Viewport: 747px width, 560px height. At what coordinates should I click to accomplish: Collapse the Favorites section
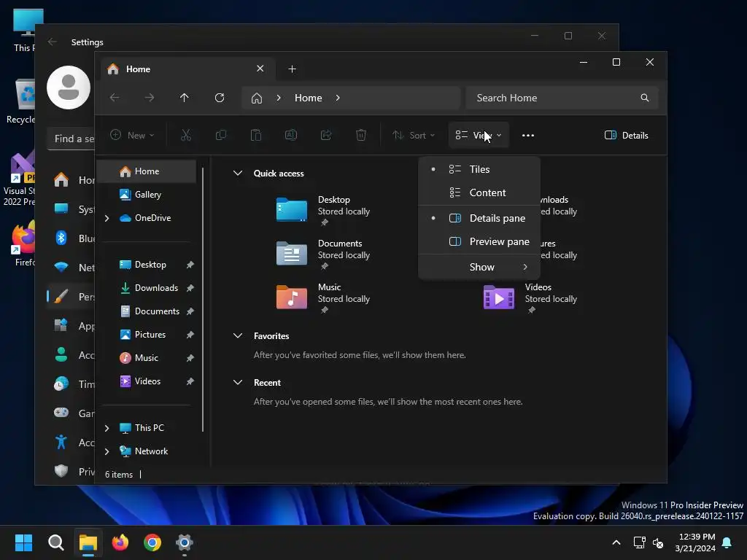pos(238,335)
